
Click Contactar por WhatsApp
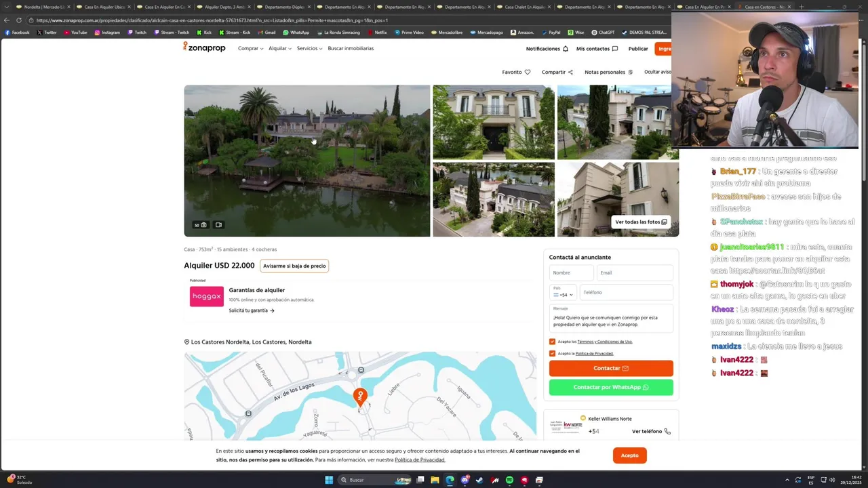(x=611, y=387)
